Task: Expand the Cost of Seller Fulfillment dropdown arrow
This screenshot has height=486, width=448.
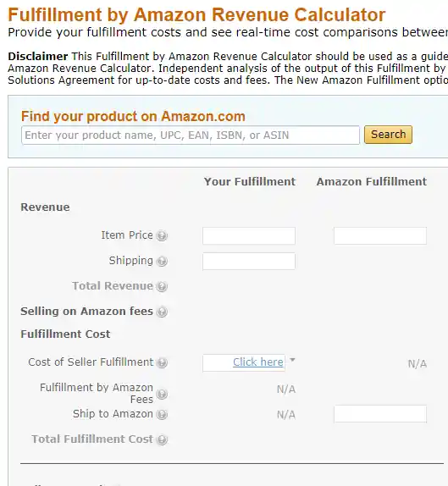Action: [292, 360]
